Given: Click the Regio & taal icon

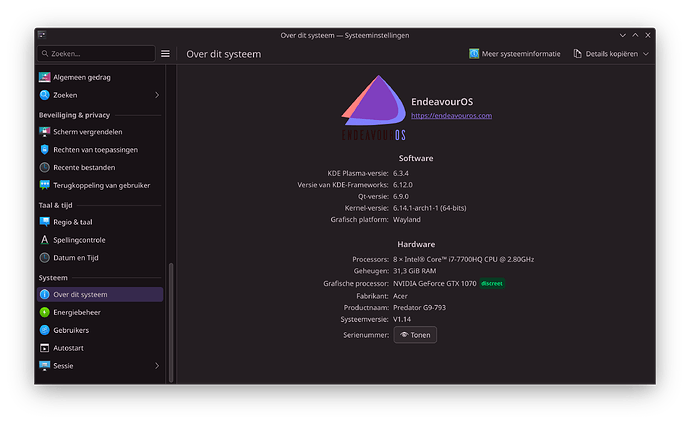Looking at the screenshot, I should pos(44,222).
